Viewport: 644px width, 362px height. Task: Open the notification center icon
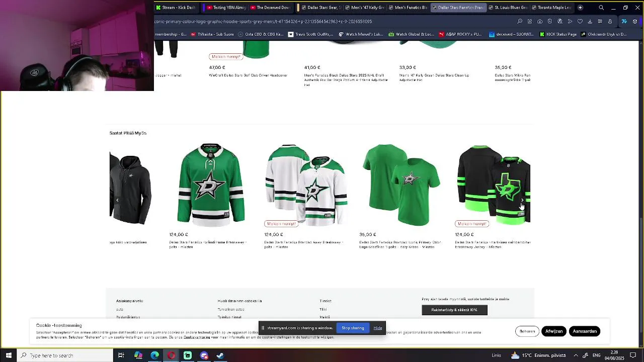[x=633, y=355]
